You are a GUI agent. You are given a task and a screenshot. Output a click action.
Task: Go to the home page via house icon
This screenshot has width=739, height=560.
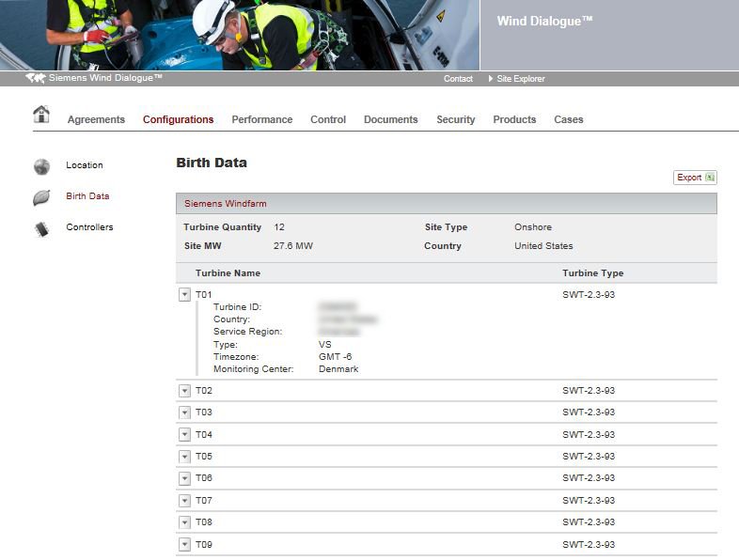(x=41, y=114)
